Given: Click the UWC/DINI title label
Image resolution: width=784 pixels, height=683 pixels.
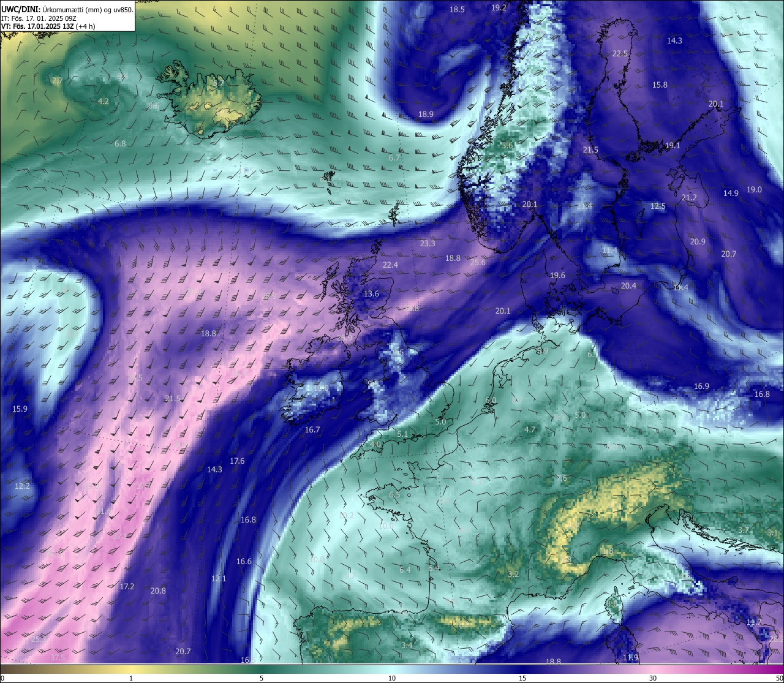Looking at the screenshot, I should 21,9.
